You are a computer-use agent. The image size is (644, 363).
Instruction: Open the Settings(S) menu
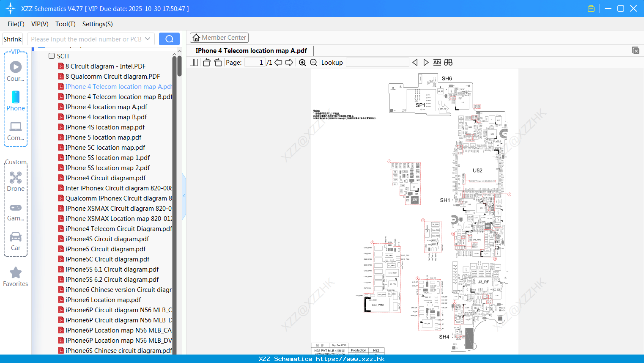point(98,24)
